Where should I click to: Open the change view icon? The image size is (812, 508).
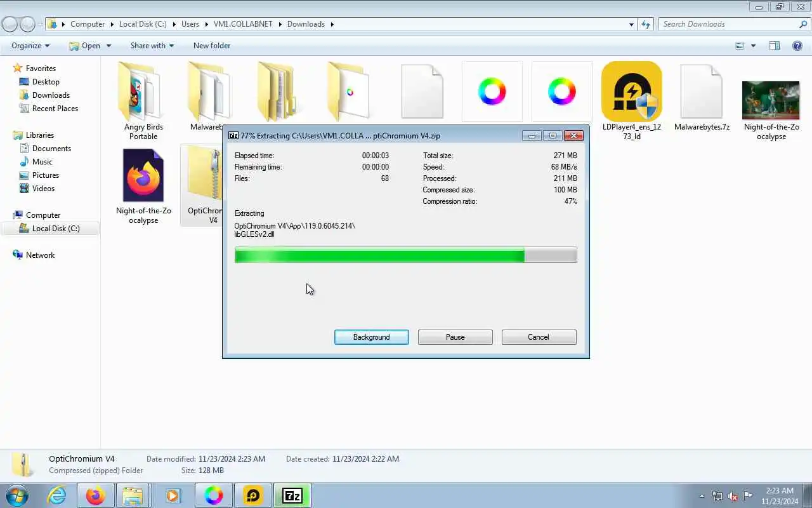tap(740, 46)
